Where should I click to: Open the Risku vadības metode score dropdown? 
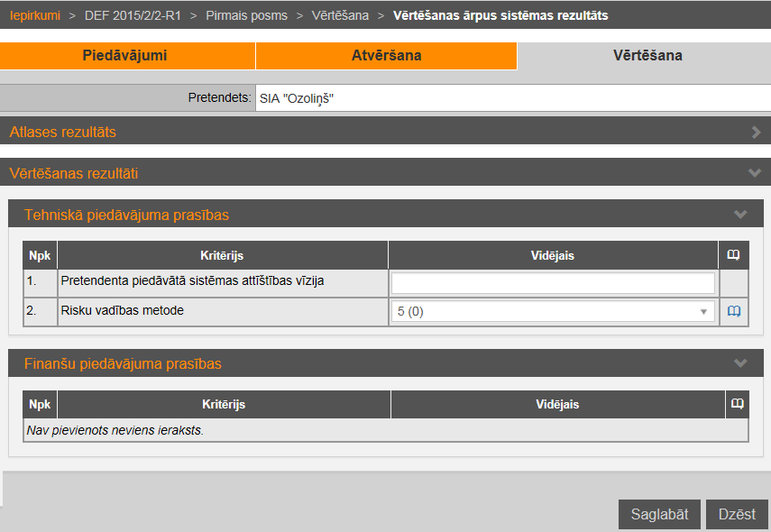coord(552,311)
